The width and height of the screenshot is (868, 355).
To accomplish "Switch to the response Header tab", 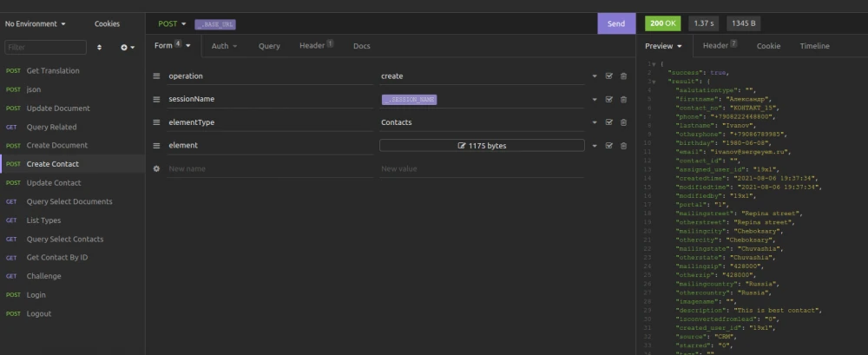I will [x=720, y=46].
